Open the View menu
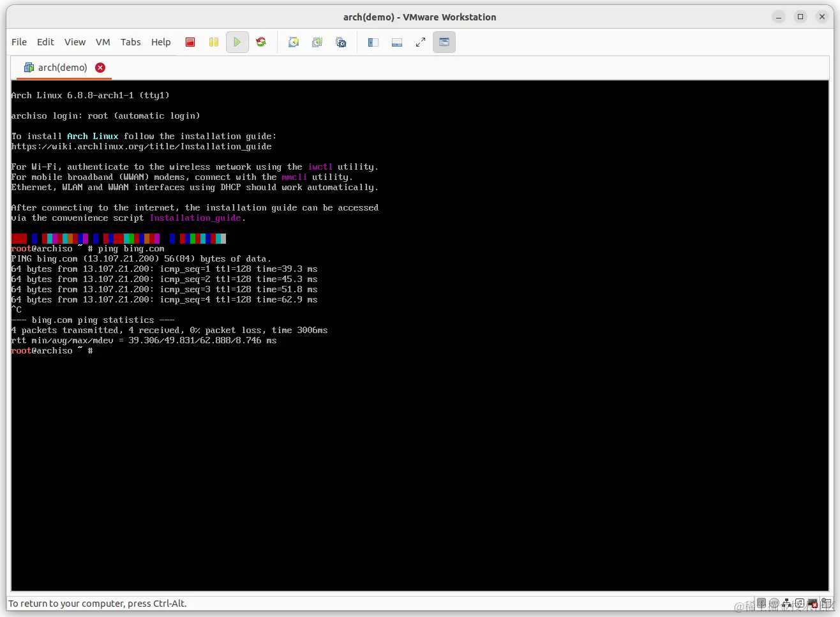The width and height of the screenshot is (840, 617). (x=75, y=42)
